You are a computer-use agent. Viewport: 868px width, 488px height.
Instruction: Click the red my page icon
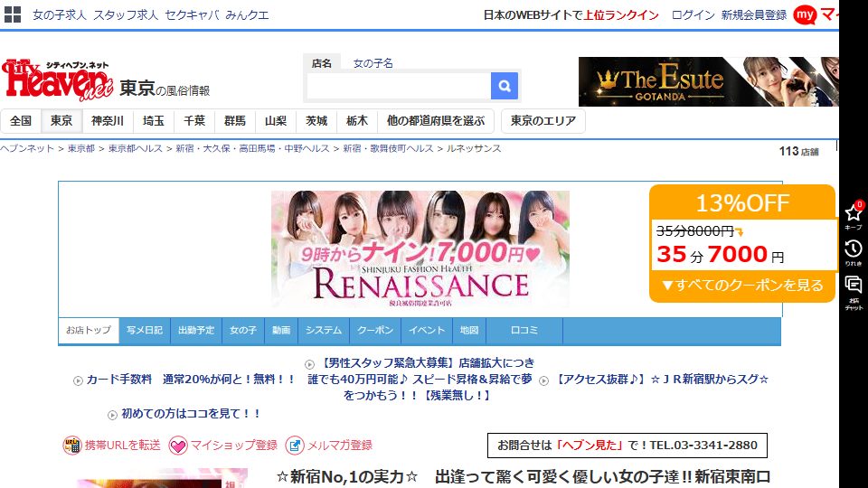coord(805,15)
